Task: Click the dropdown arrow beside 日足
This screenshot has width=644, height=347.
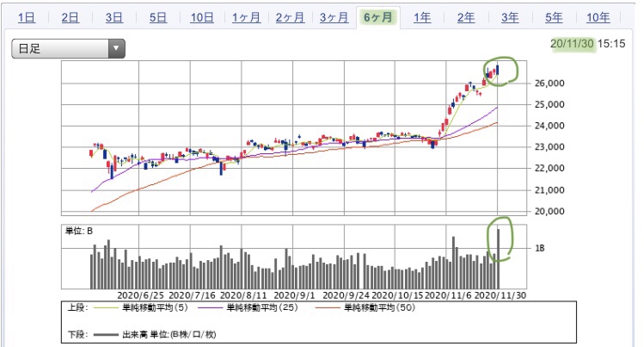Action: [117, 48]
